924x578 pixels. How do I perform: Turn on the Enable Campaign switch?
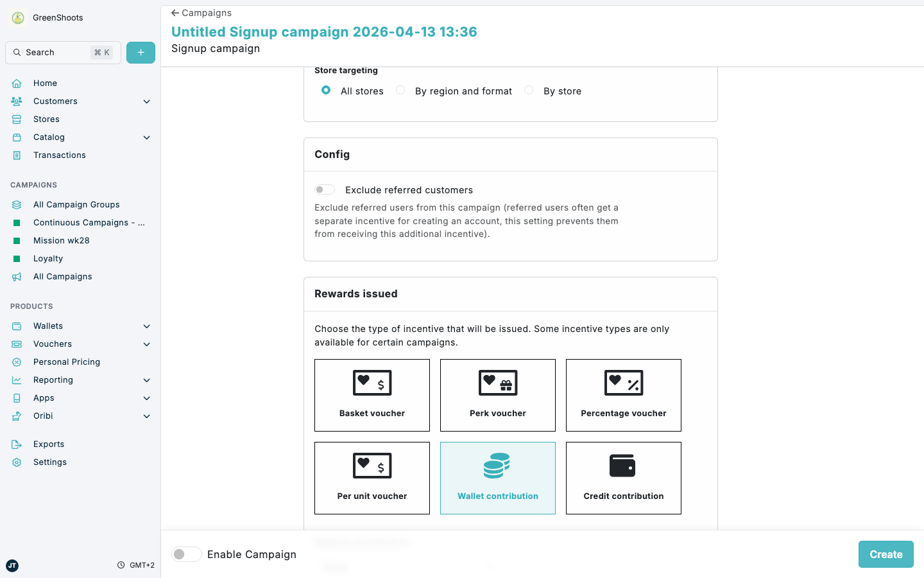[186, 554]
